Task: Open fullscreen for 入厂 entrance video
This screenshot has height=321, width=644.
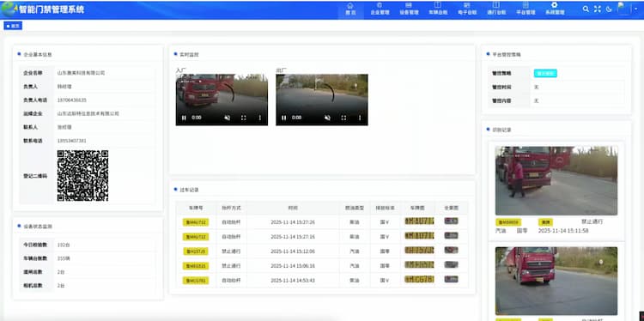Action: coord(244,118)
